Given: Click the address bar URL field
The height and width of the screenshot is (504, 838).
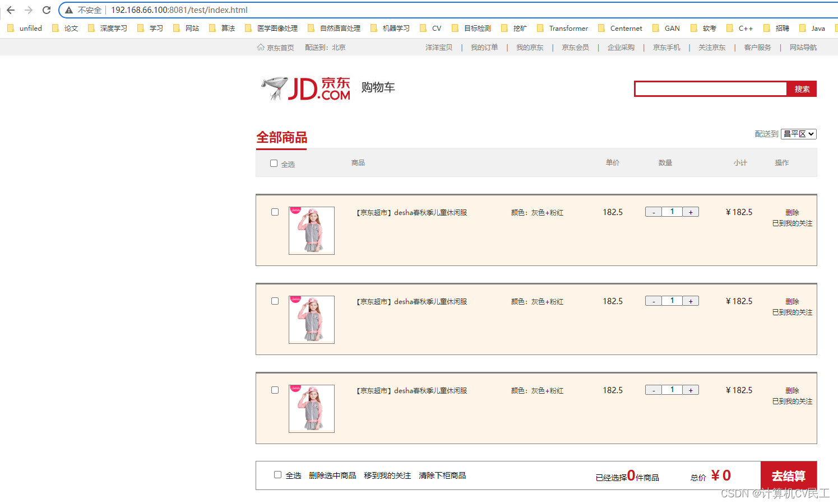Looking at the screenshot, I should (x=448, y=10).
